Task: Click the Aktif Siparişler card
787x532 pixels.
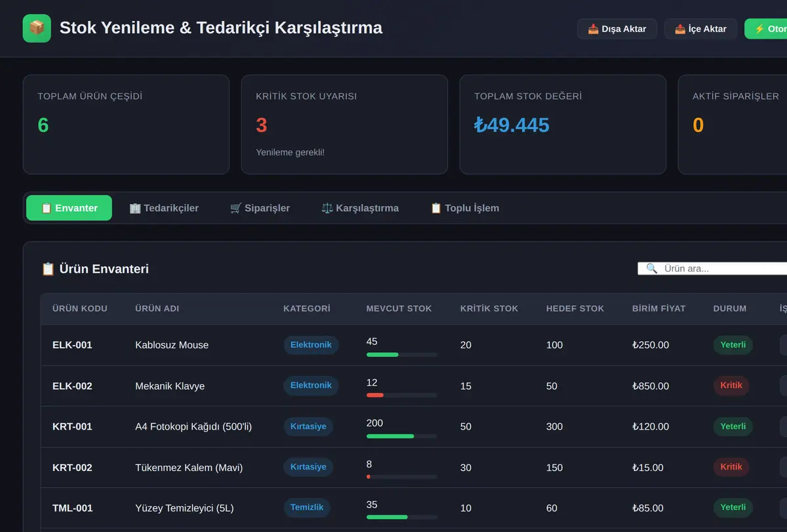Action: pyautogui.click(x=733, y=124)
